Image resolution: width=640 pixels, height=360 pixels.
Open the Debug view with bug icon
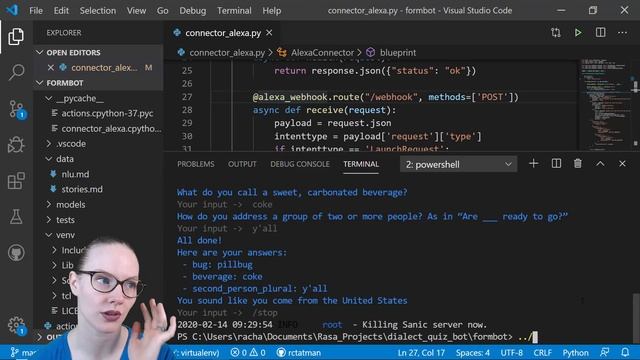[x=16, y=144]
